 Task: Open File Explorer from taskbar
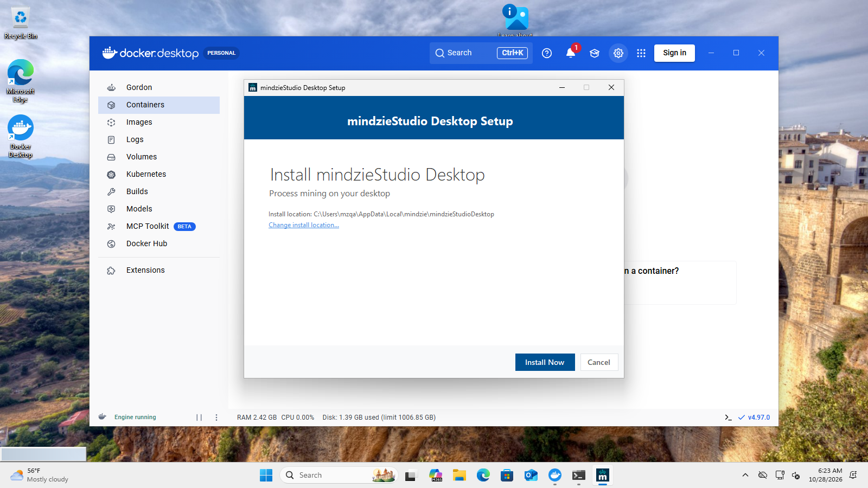pyautogui.click(x=459, y=476)
